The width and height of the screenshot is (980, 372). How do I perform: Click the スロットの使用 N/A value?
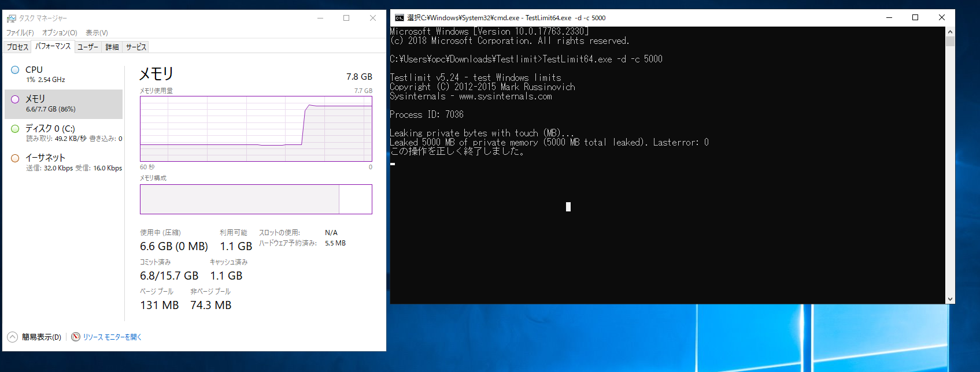pos(331,233)
